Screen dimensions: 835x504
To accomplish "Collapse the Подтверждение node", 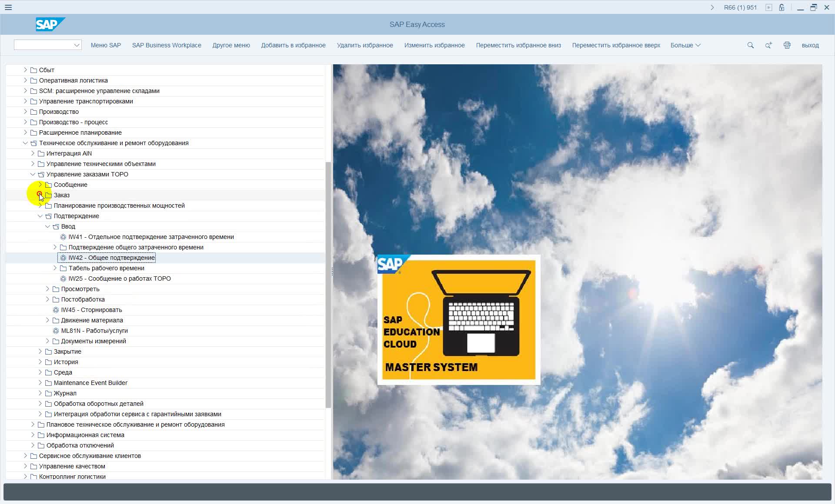I will [40, 216].
